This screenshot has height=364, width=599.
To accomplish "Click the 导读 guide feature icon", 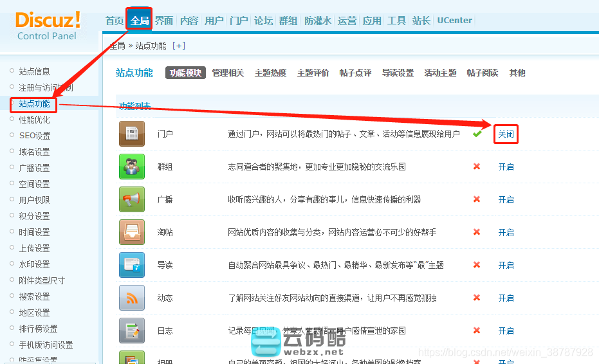I will (x=132, y=265).
